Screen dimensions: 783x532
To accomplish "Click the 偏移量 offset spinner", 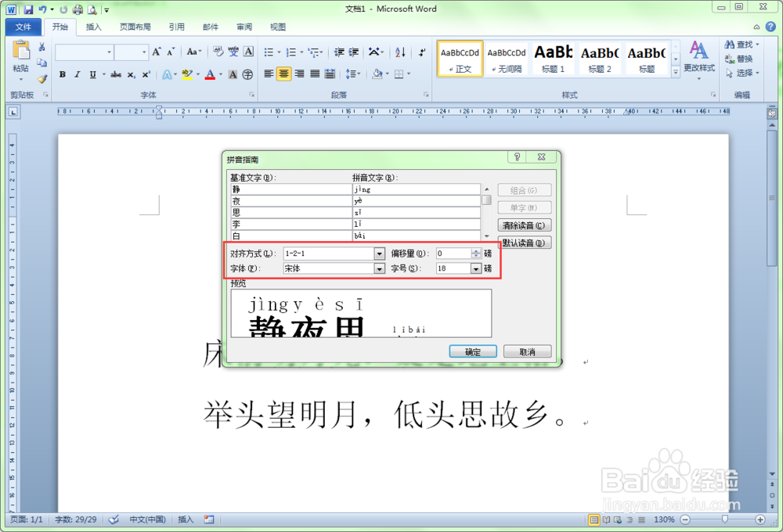I will tap(476, 253).
